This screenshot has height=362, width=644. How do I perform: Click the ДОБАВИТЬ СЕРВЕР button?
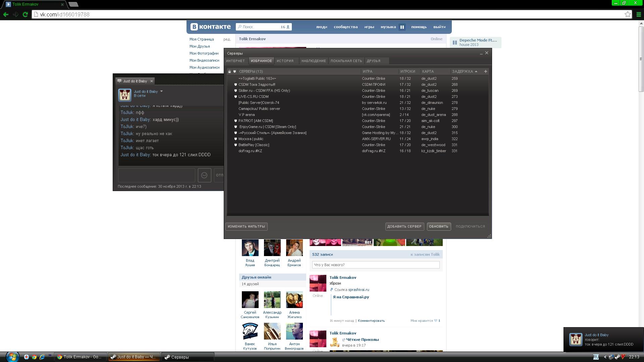coord(404,227)
